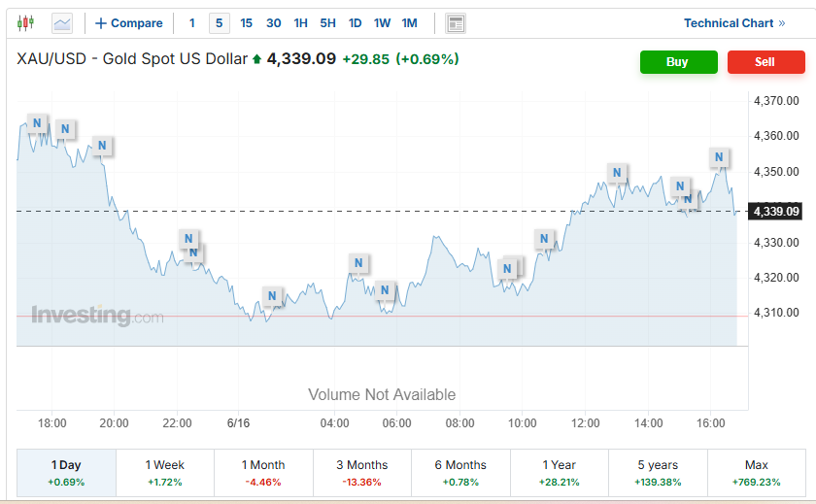Select the 1 minute interval
Image resolution: width=816 pixels, height=504 pixels.
[x=192, y=23]
